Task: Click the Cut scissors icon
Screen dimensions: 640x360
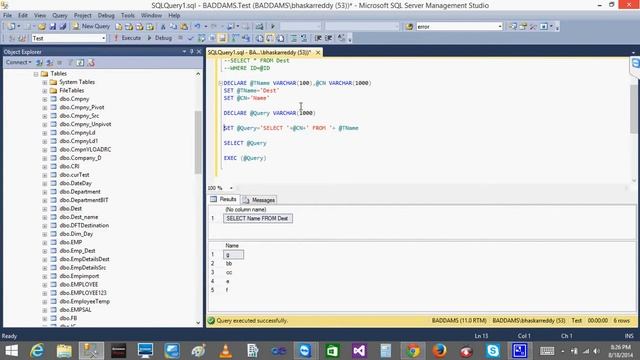Action: [x=163, y=27]
